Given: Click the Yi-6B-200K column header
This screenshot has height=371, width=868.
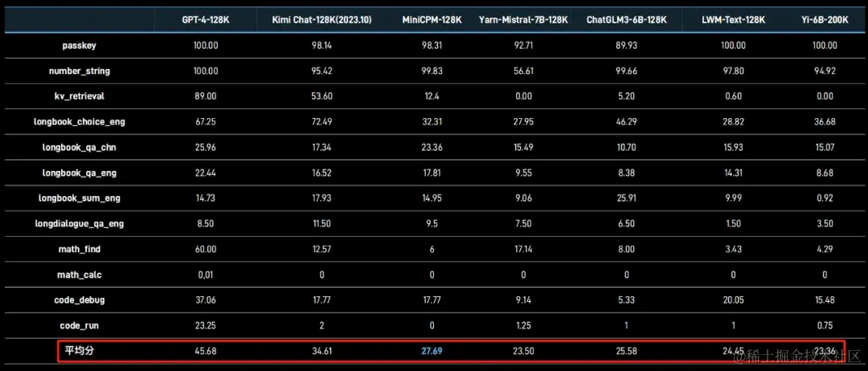Looking at the screenshot, I should (x=825, y=20).
